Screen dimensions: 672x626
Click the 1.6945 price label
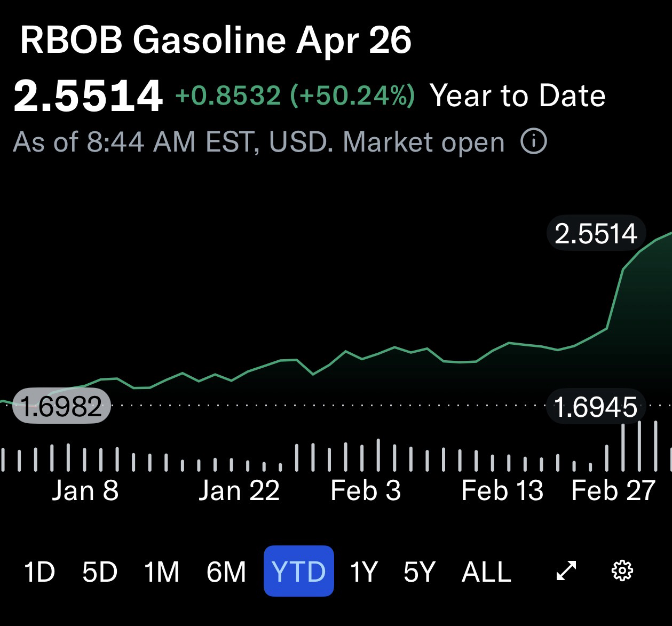(x=596, y=407)
